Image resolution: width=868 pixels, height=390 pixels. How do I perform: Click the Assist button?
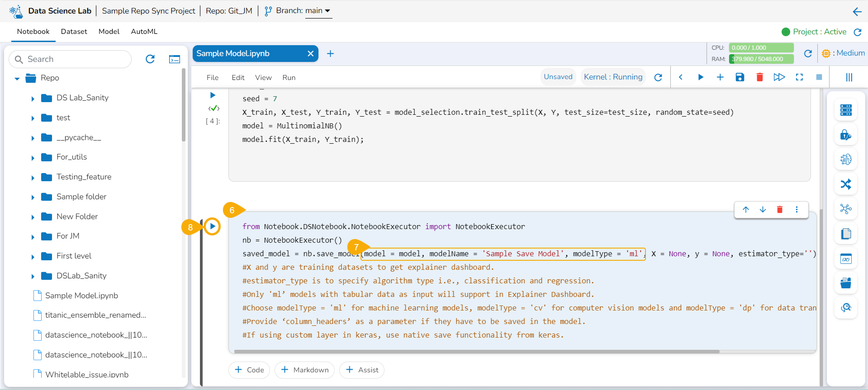pos(362,370)
